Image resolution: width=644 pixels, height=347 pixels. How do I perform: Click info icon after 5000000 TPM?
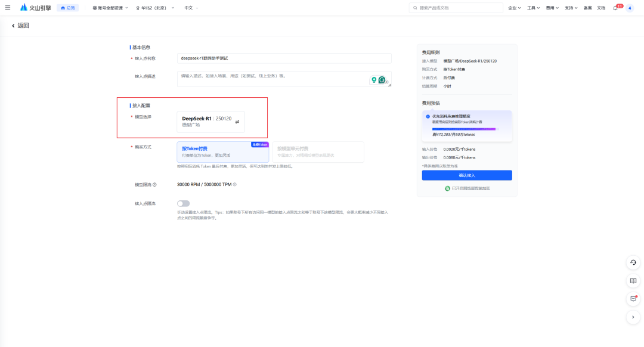tap(234, 184)
